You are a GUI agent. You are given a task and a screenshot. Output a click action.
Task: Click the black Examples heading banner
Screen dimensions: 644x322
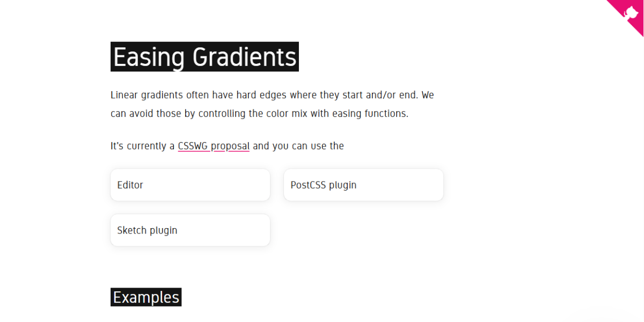click(x=145, y=297)
